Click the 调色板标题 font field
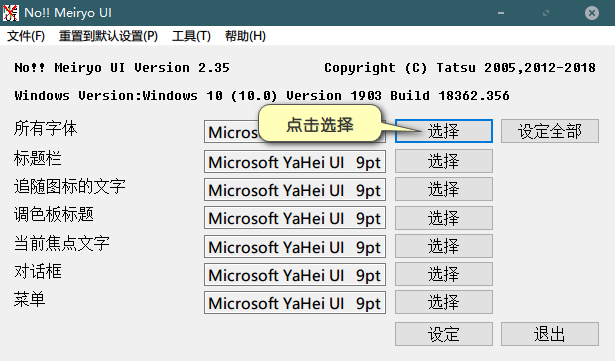The height and width of the screenshot is (361, 615). 295,218
